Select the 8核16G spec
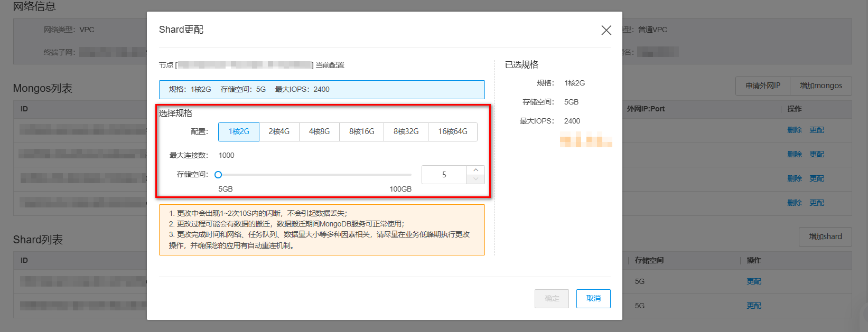This screenshot has width=868, height=332. (x=361, y=131)
